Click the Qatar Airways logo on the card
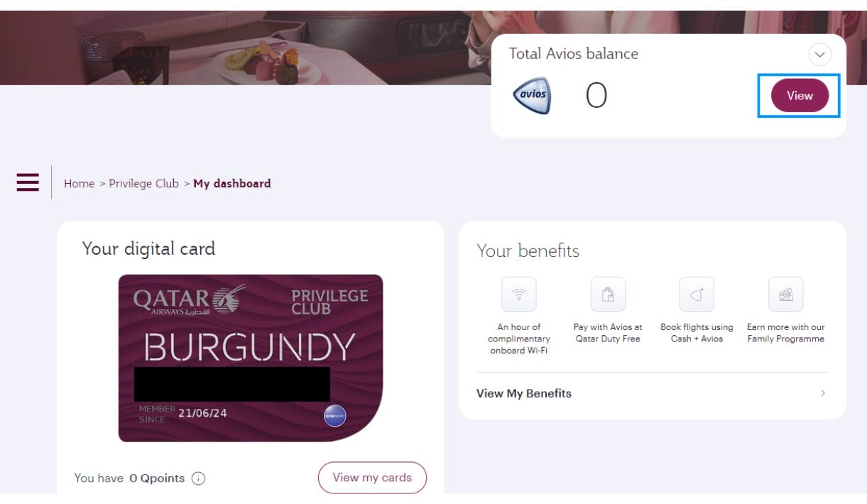Image resolution: width=867 pixels, height=504 pixels. pyautogui.click(x=190, y=300)
